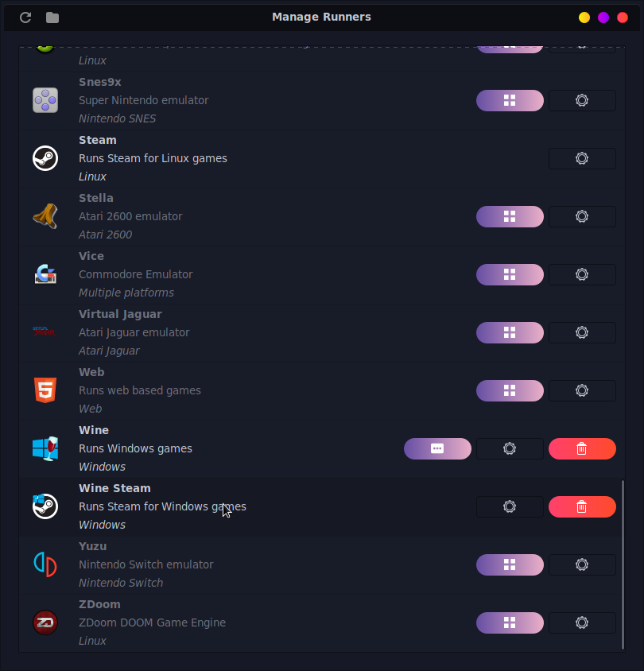Select the Yuzu runner name

(x=92, y=546)
